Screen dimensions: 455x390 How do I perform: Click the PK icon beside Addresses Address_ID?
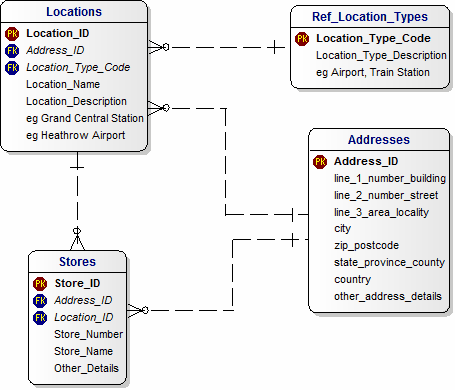(x=320, y=162)
